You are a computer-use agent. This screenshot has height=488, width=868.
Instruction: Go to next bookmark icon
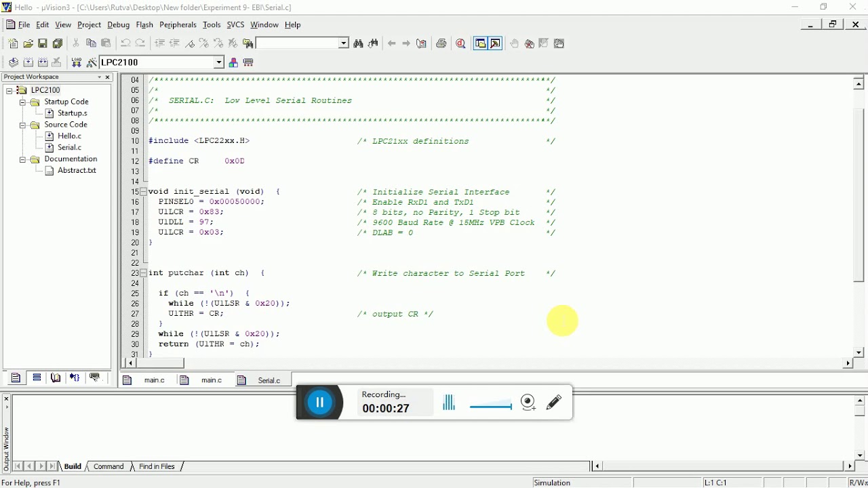(204, 43)
